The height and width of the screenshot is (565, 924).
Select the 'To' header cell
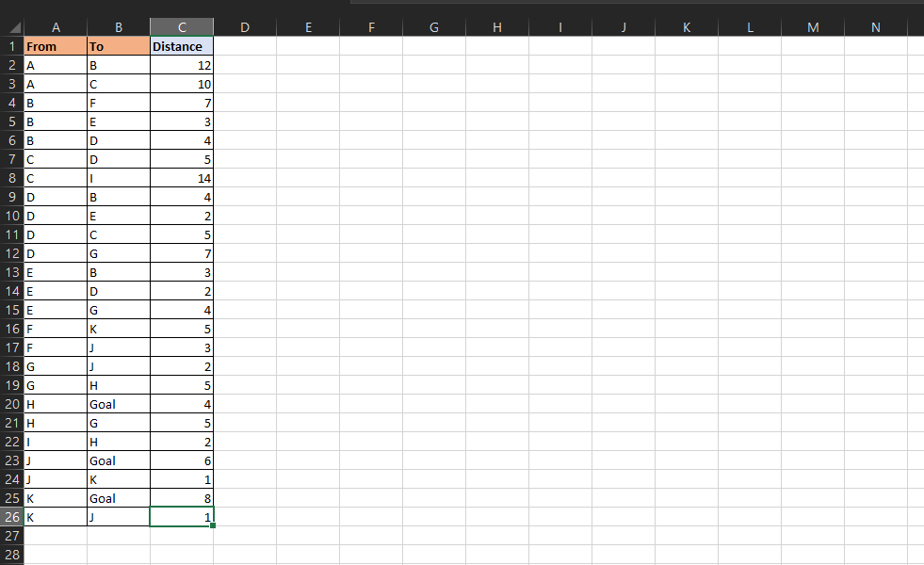pyautogui.click(x=118, y=46)
